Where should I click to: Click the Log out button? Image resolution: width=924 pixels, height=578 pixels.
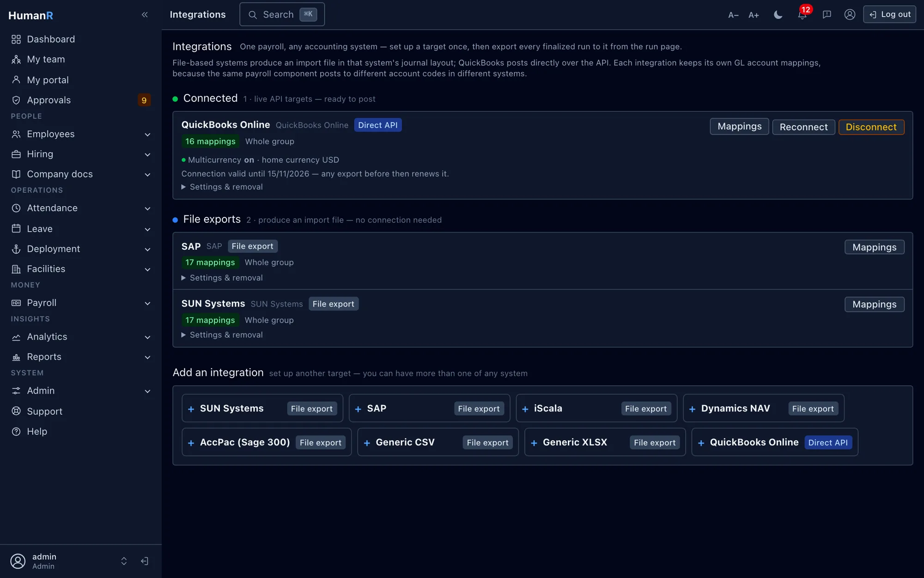[x=889, y=14]
